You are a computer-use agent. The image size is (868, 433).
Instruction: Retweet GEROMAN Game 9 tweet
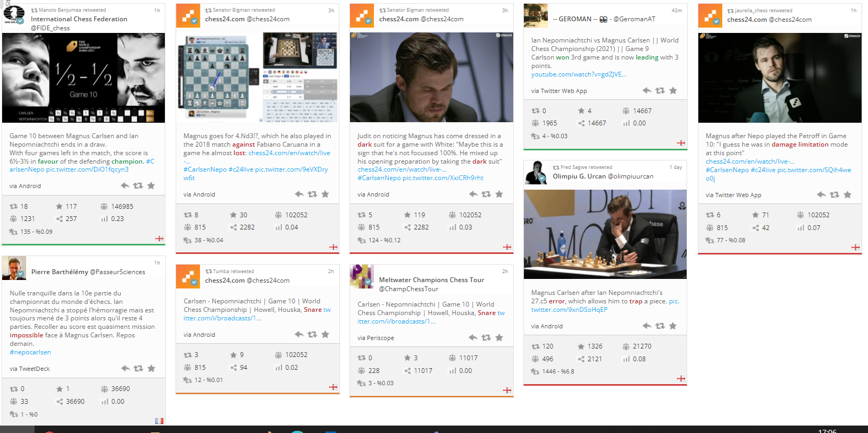click(660, 90)
